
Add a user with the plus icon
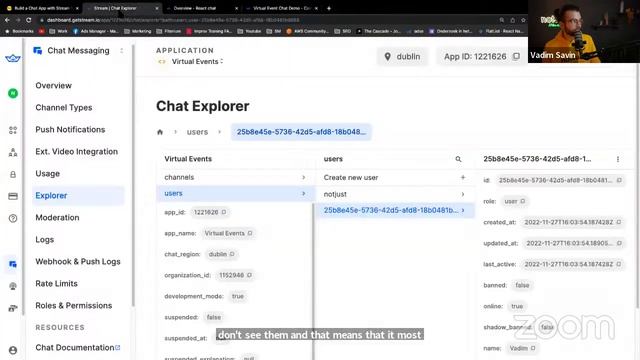[463, 177]
